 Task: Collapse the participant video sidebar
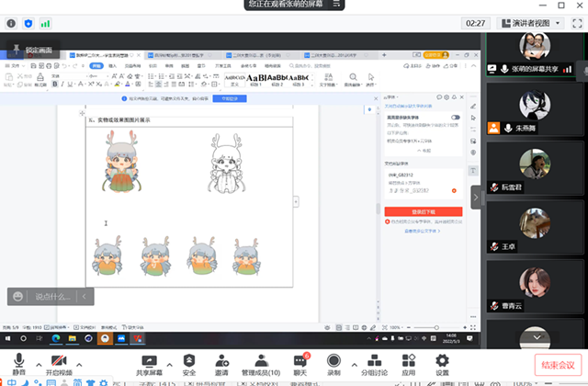click(x=476, y=196)
